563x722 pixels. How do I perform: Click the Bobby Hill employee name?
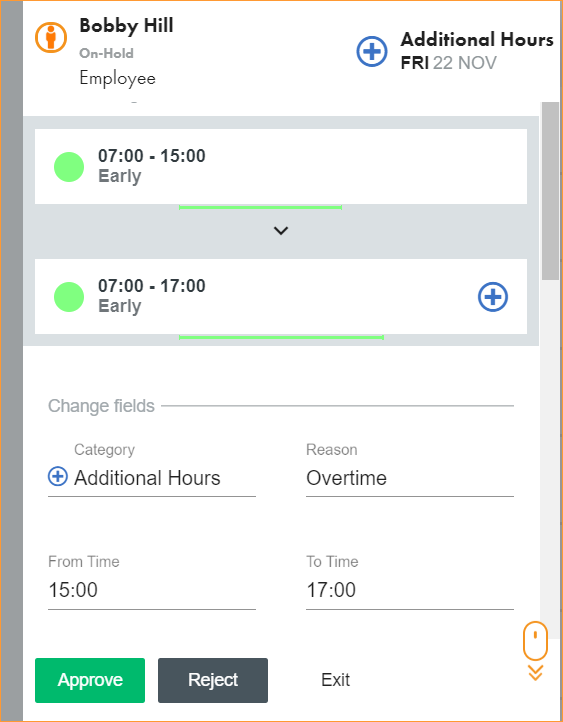click(127, 25)
